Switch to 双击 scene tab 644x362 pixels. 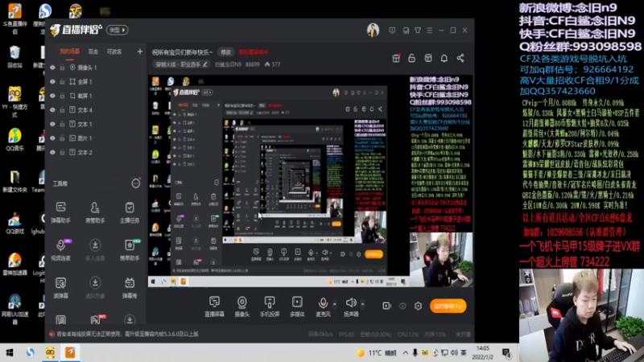pos(93,51)
